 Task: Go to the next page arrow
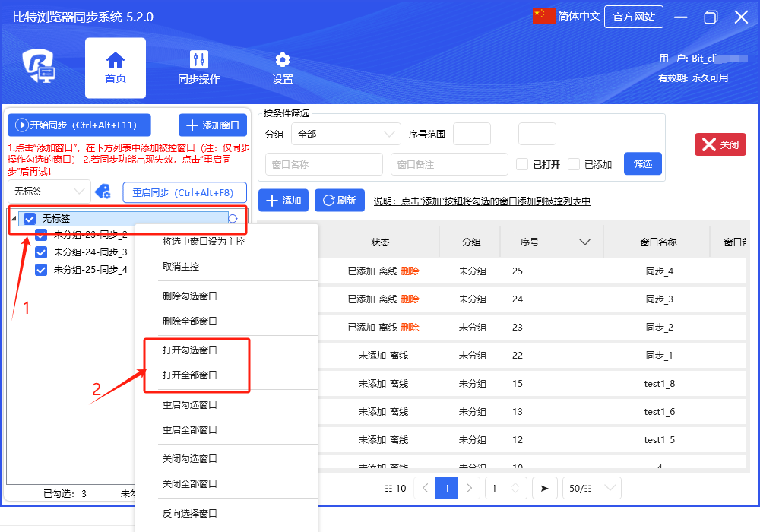coord(470,488)
